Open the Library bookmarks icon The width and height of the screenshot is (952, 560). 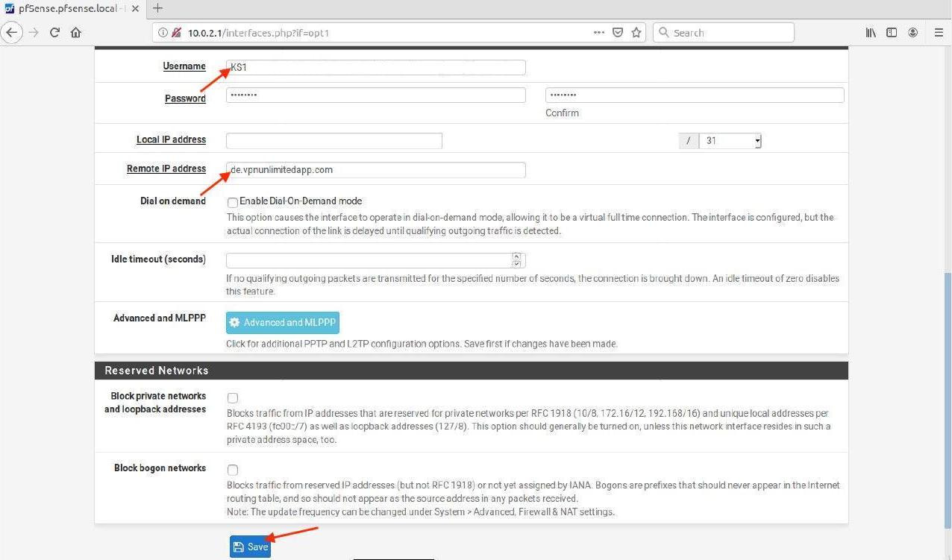pos(870,33)
